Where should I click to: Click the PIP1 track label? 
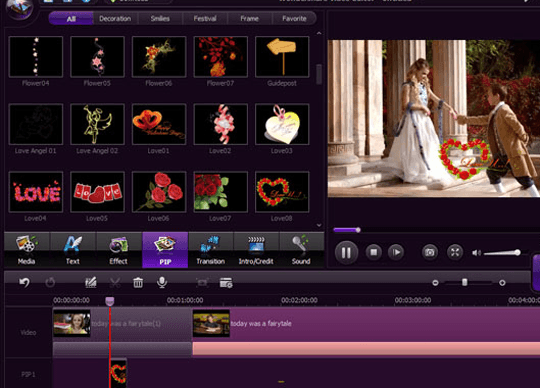click(28, 374)
